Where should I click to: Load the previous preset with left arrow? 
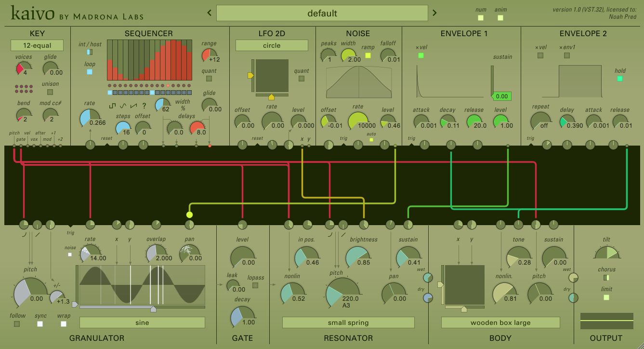pyautogui.click(x=210, y=13)
